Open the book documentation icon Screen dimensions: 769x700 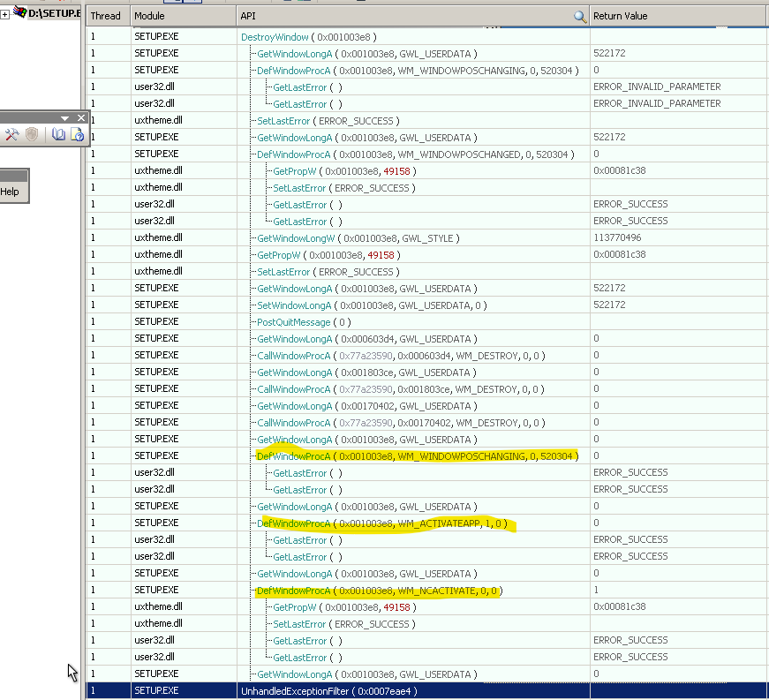pos(58,134)
